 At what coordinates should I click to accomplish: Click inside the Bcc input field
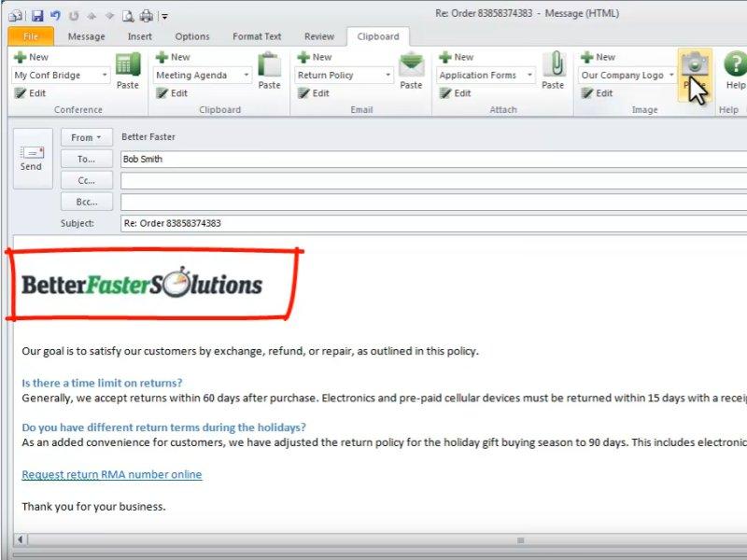[x=433, y=203]
